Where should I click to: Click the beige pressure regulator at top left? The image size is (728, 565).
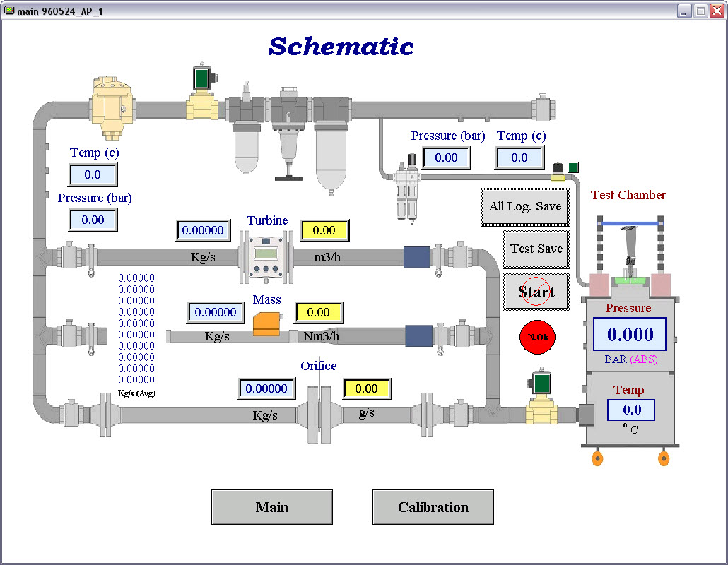point(110,105)
